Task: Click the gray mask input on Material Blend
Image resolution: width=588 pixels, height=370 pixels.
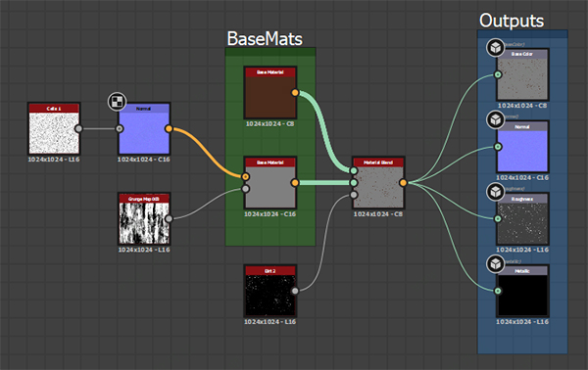Action: (x=354, y=195)
